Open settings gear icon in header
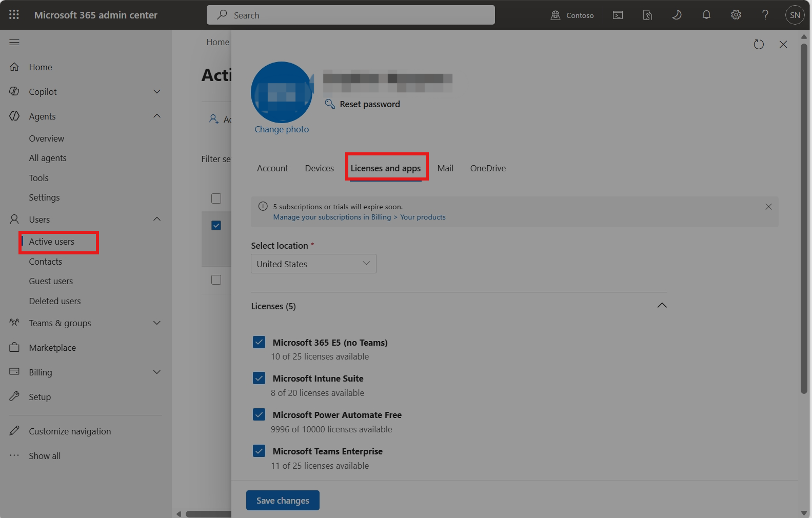This screenshot has width=812, height=518. [x=736, y=15]
